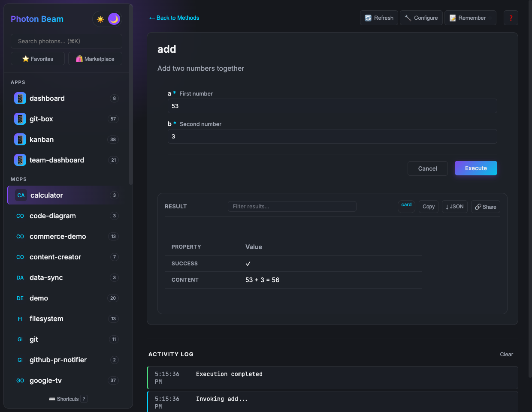This screenshot has width=532, height=412.
Task: Click the First number input field
Action: (332, 106)
